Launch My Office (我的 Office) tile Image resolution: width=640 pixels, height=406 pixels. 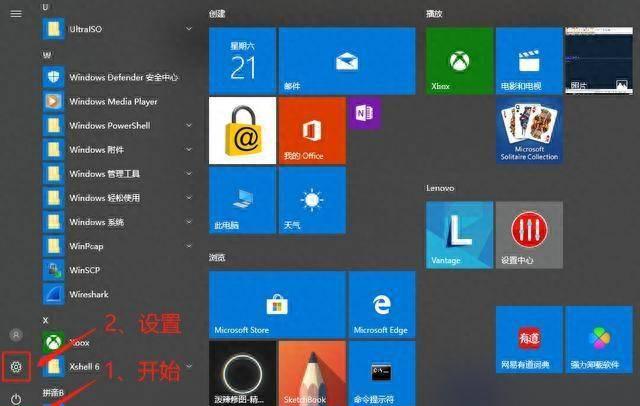(x=312, y=131)
